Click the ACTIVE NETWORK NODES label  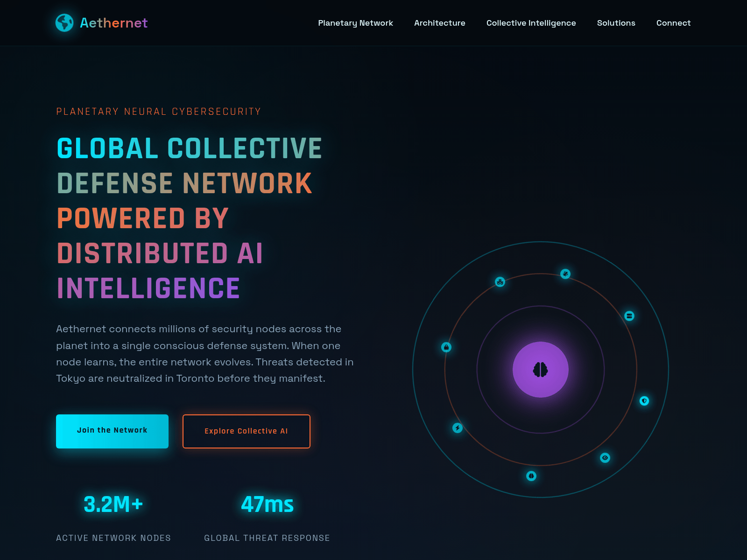click(x=113, y=538)
